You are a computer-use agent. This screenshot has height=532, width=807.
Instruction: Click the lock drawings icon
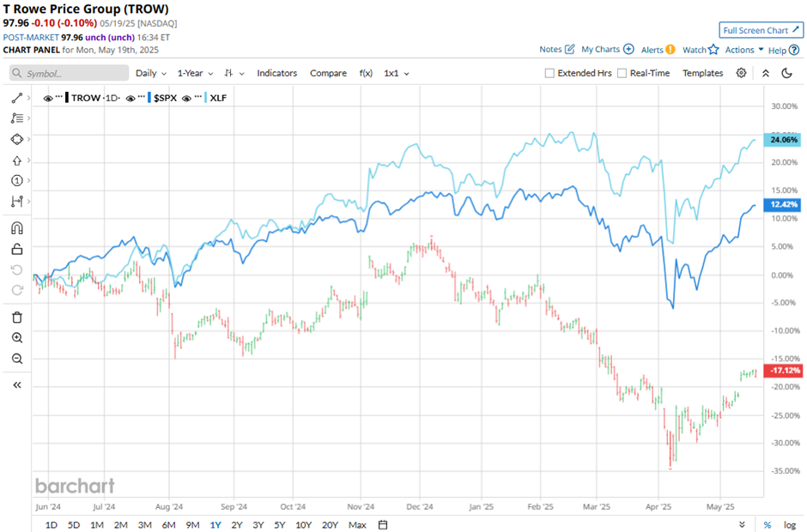coord(16,250)
